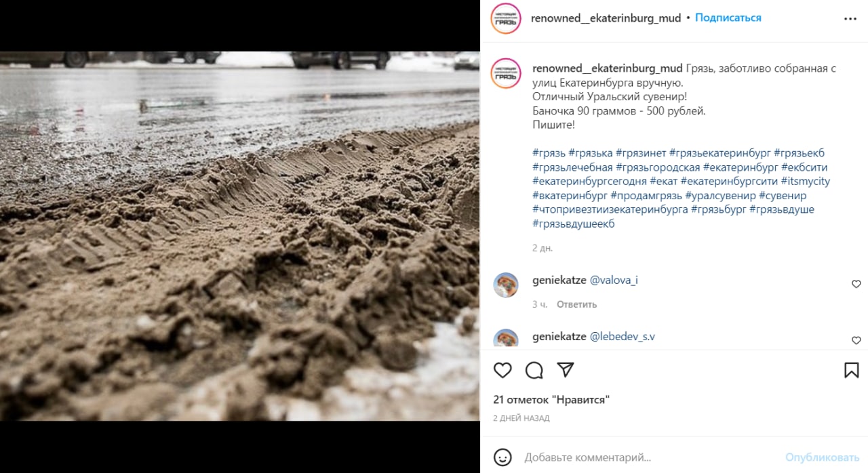The height and width of the screenshot is (473, 868).
Task: Open geniekatze avatar on first comment
Action: pos(506,285)
